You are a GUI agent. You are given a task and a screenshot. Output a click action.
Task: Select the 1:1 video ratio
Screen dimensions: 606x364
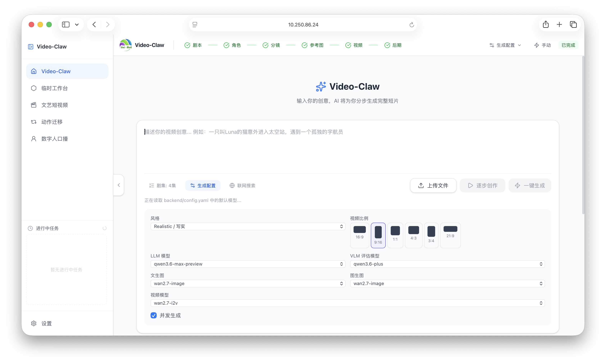pos(395,235)
